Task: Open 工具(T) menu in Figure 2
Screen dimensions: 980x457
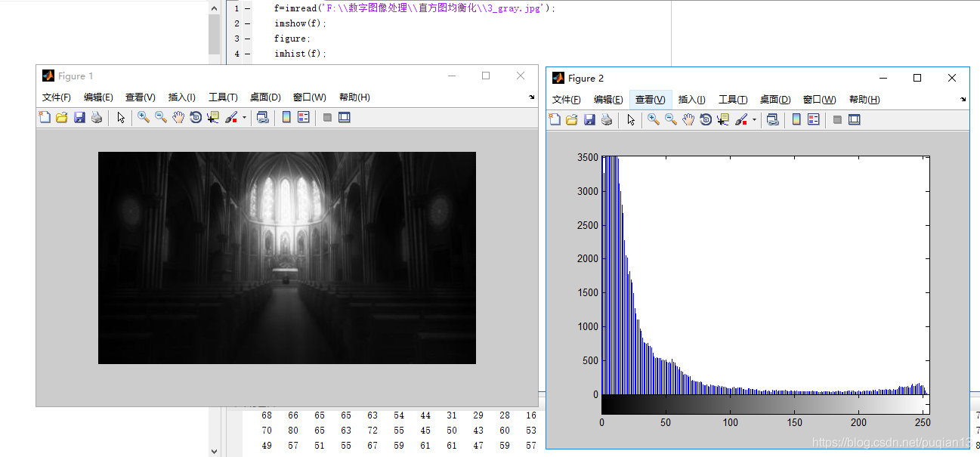Action: pos(733,100)
